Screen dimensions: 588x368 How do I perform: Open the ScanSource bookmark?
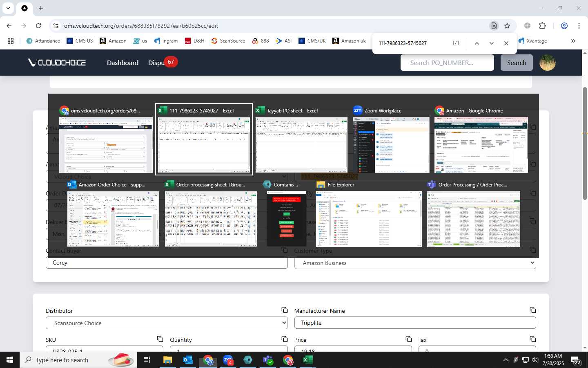click(x=228, y=41)
